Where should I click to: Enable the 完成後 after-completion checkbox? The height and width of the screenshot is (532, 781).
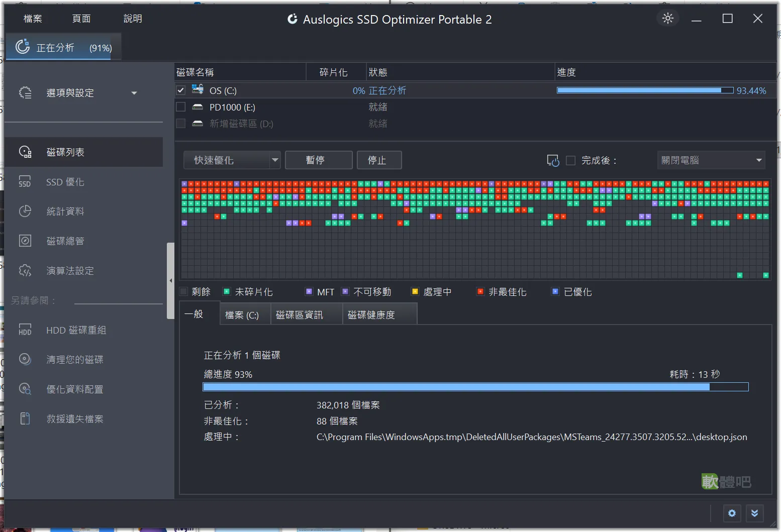click(x=570, y=161)
